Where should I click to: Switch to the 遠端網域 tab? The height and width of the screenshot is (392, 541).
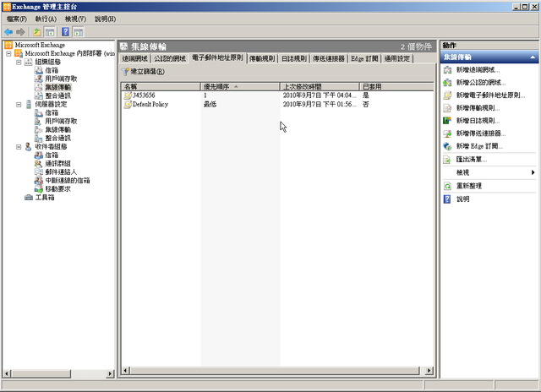[x=135, y=58]
